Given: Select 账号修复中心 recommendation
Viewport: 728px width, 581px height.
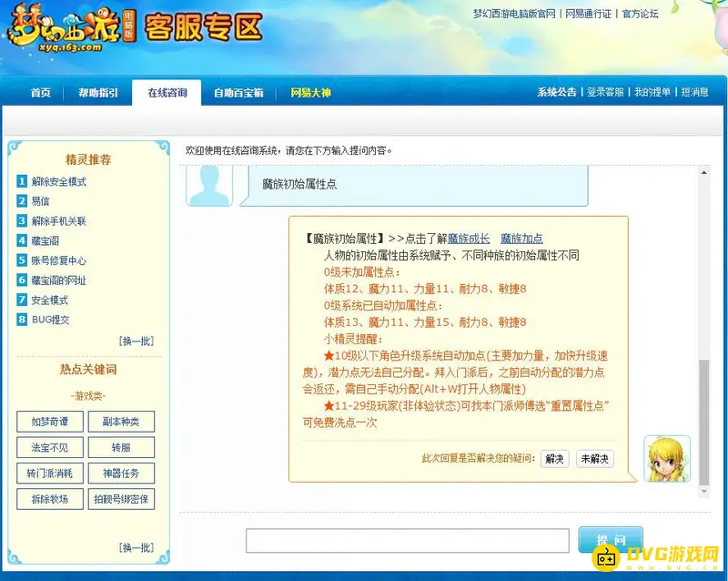Looking at the screenshot, I should click(x=59, y=260).
